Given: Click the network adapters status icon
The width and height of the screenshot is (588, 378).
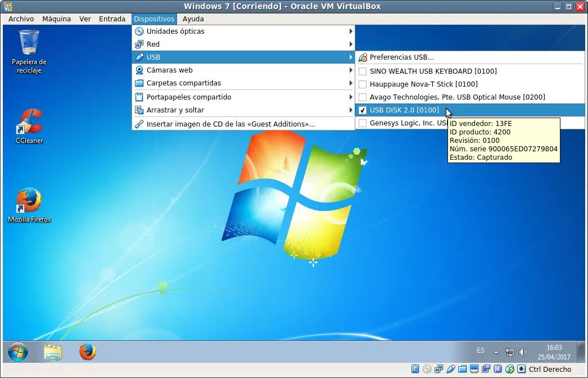Looking at the screenshot, I should coord(438,369).
